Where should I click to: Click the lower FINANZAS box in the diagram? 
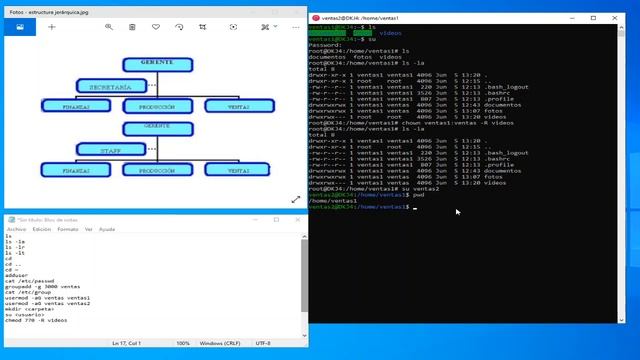(x=76, y=170)
